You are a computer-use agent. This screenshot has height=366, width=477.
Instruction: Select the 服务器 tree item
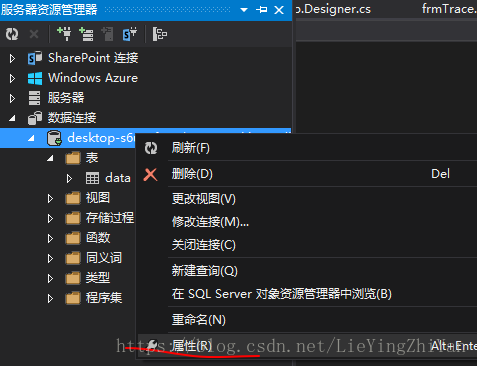click(x=66, y=98)
